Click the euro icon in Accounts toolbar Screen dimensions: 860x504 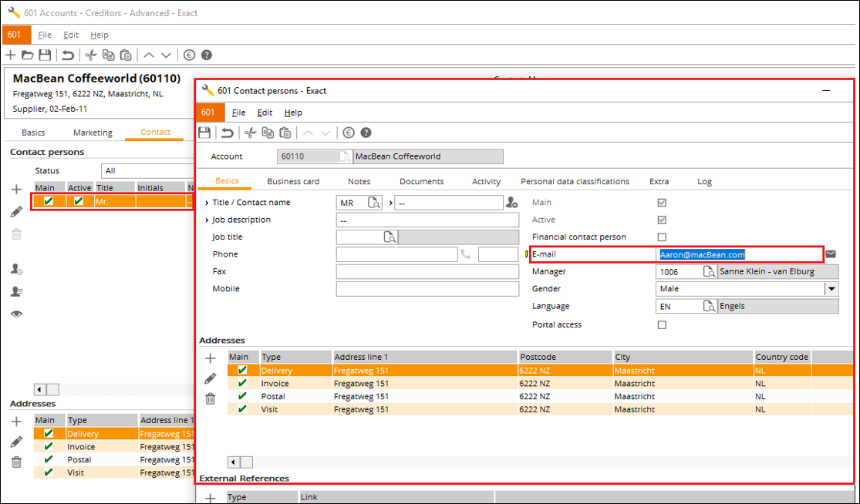click(189, 55)
